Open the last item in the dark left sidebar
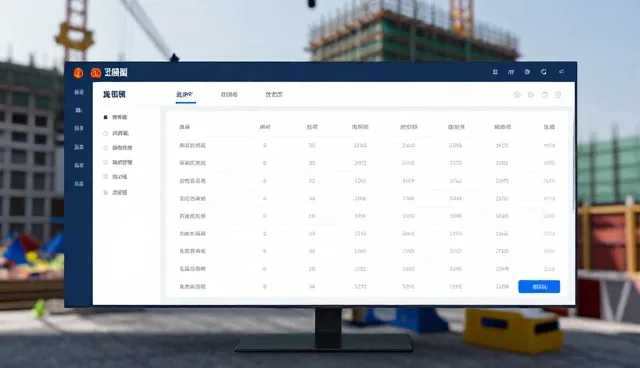 point(79,184)
